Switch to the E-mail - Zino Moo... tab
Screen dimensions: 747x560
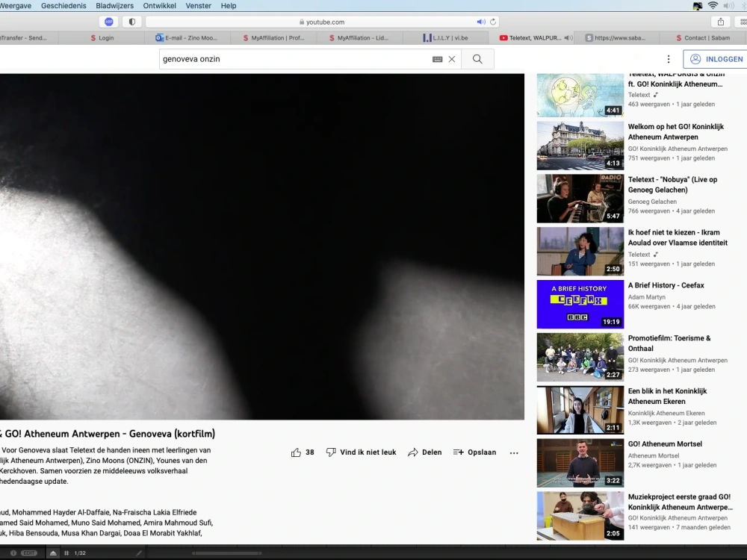pyautogui.click(x=187, y=37)
